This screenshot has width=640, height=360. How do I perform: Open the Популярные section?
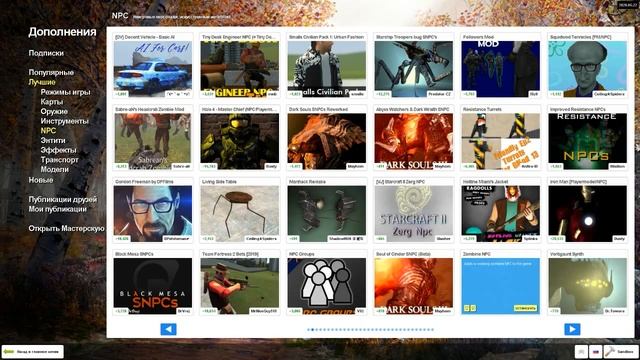[51, 72]
